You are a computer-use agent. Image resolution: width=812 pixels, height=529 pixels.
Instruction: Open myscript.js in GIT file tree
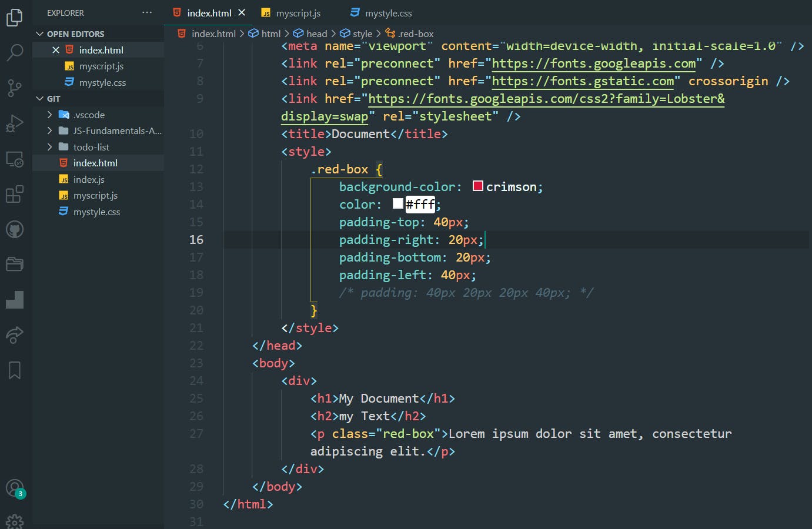coord(98,195)
